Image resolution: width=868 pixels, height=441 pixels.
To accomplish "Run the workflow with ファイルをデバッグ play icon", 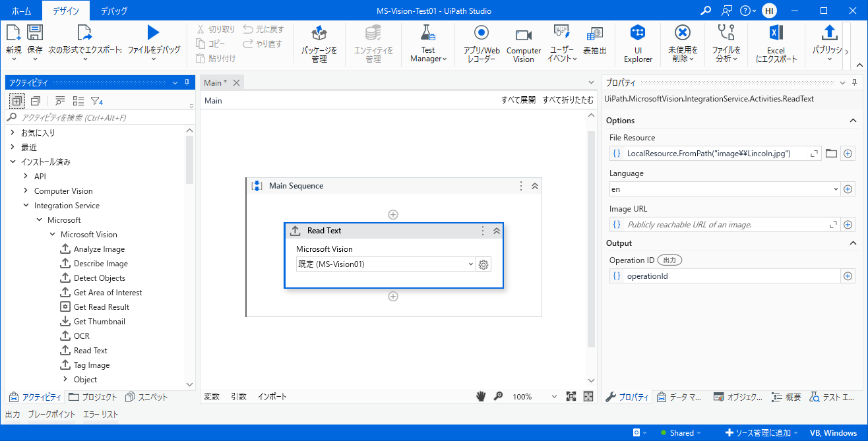I will pyautogui.click(x=153, y=32).
